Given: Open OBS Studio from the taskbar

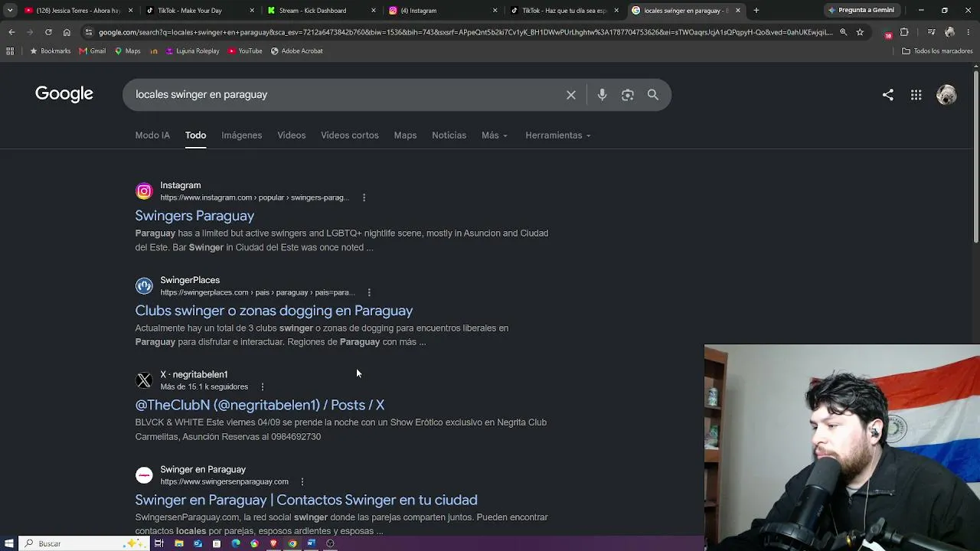Looking at the screenshot, I should [x=330, y=543].
